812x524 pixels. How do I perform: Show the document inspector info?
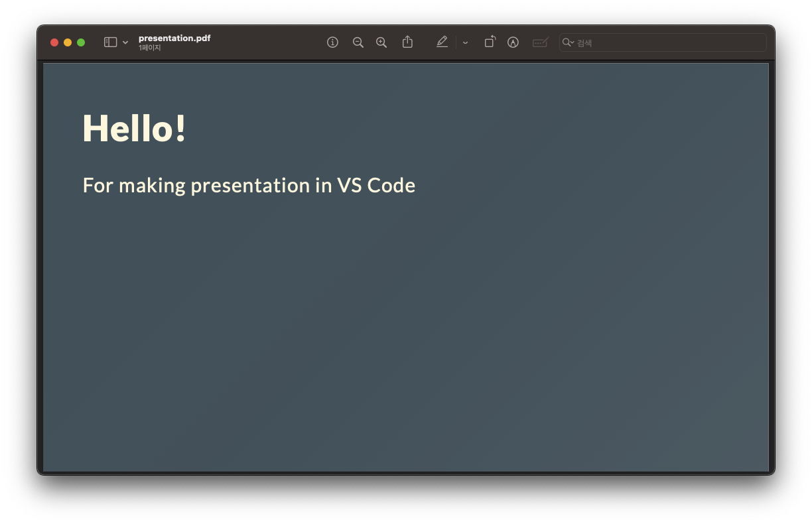pyautogui.click(x=332, y=42)
